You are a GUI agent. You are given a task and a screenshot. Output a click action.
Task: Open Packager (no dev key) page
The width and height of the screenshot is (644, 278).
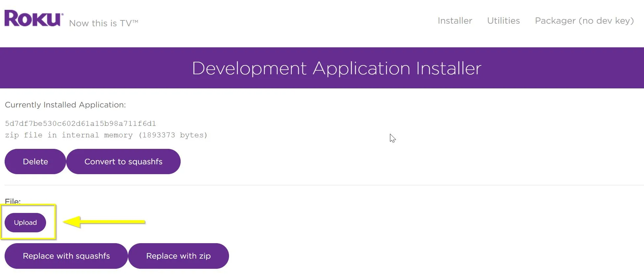(x=584, y=21)
